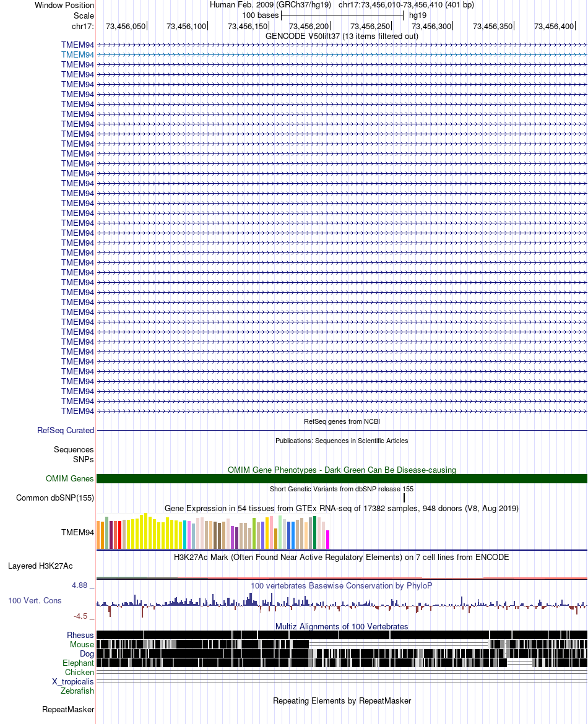Click the -4.5 PhyloP lower scale value
Image resolution: width=588 pixels, height=724 pixels.
(x=80, y=616)
